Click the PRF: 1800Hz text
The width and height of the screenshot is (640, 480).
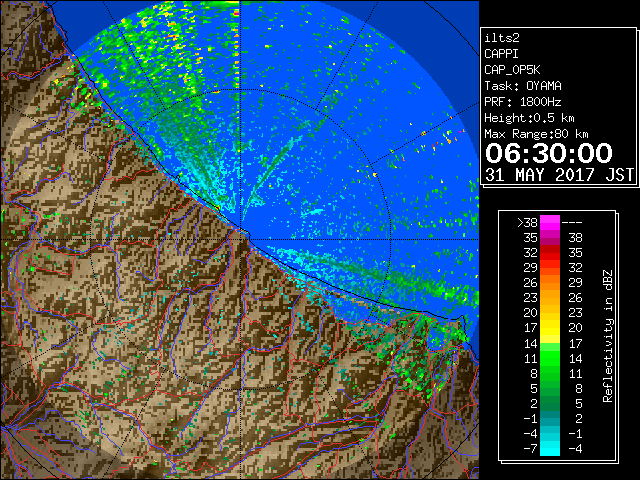coord(523,102)
